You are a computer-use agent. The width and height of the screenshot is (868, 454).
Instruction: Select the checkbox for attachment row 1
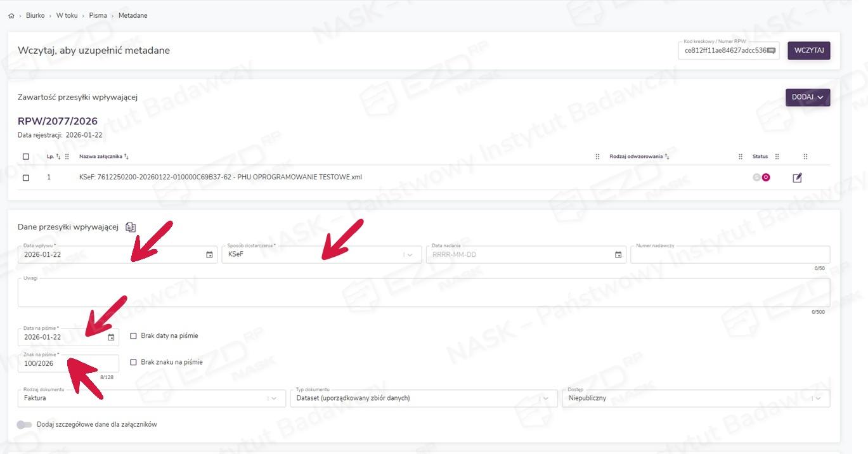[26, 178]
